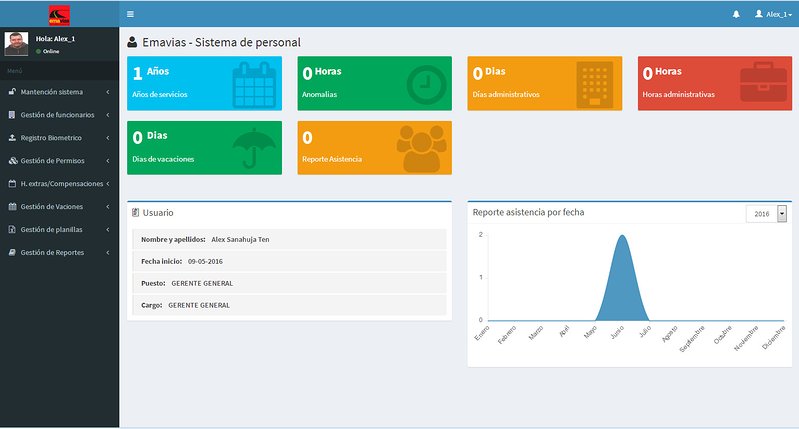The width and height of the screenshot is (799, 429).
Task: Click the building icon on Días administrativos card
Action: pyautogui.click(x=594, y=85)
